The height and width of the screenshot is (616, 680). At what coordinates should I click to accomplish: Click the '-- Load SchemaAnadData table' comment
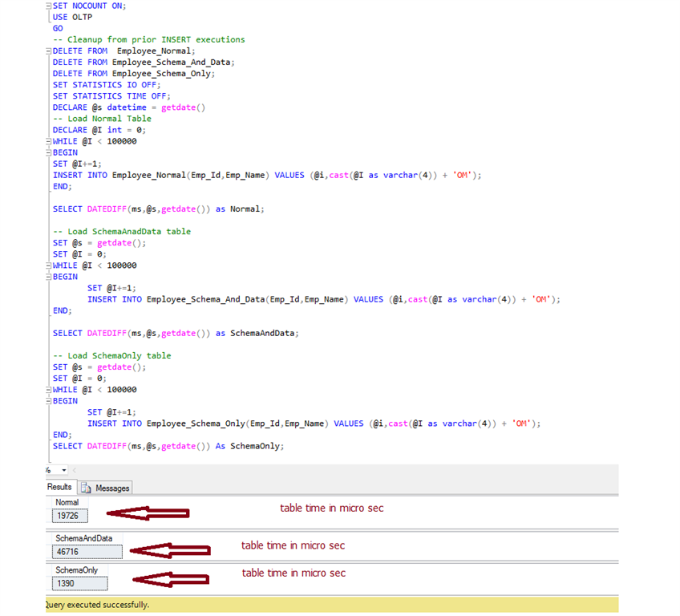[122, 232]
